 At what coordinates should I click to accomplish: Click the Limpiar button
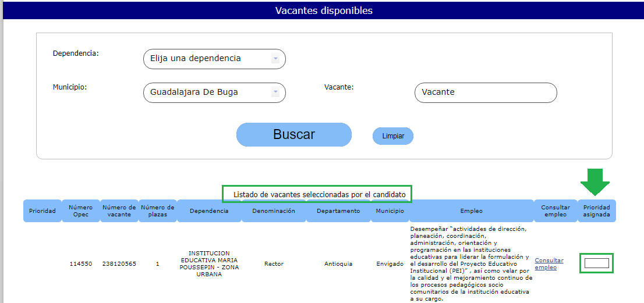pos(393,136)
